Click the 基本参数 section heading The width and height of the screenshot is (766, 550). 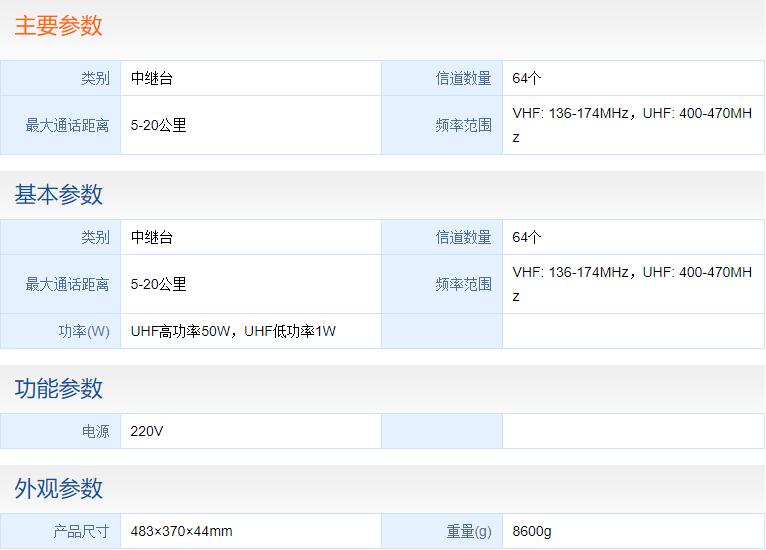(58, 195)
